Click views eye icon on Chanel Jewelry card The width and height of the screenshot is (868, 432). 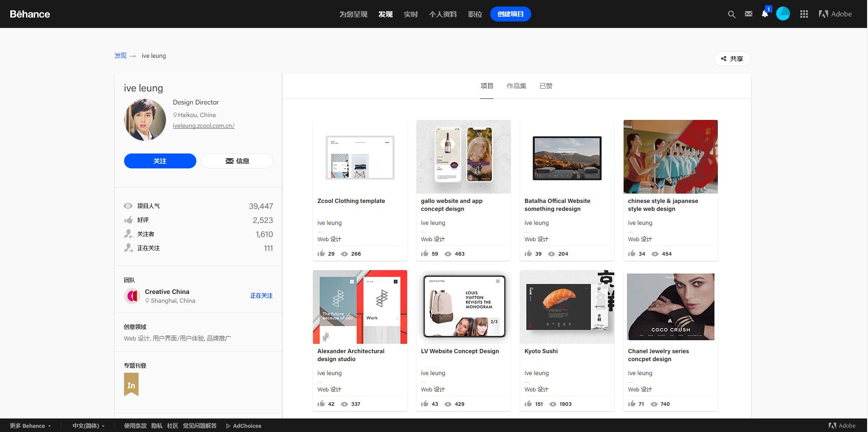point(654,404)
